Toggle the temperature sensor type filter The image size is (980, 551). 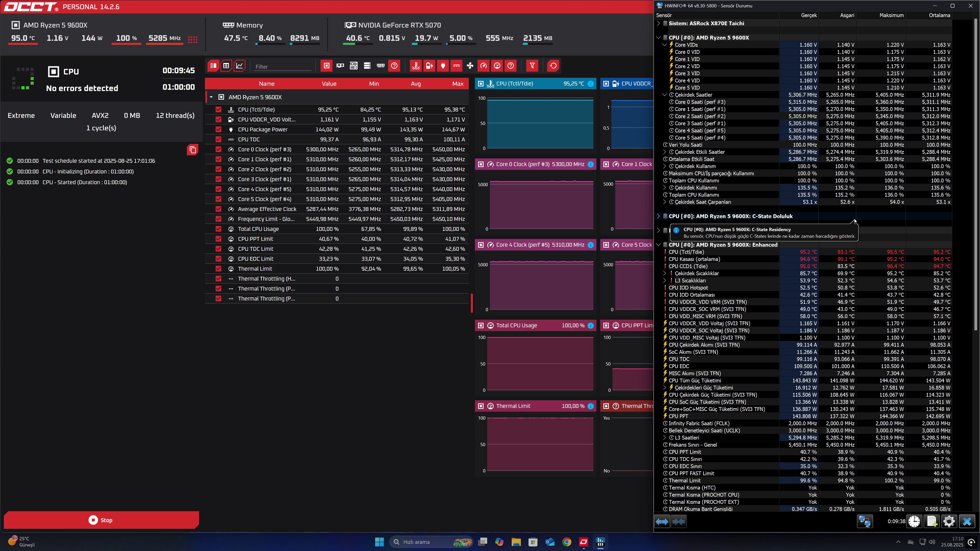(416, 66)
